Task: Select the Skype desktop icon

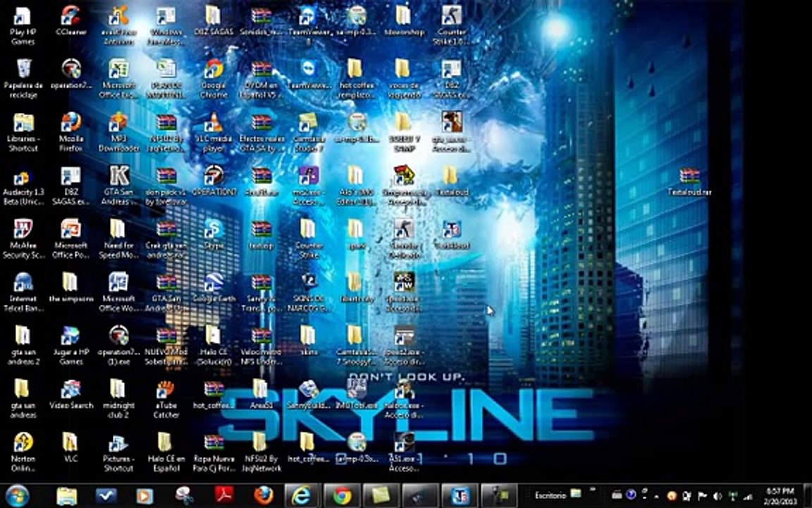Action: [x=214, y=234]
